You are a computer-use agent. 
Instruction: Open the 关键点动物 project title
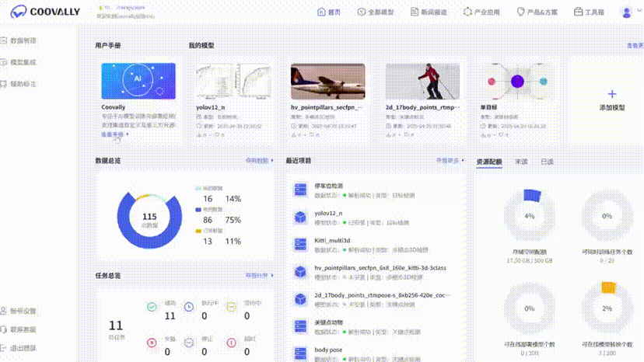328,322
